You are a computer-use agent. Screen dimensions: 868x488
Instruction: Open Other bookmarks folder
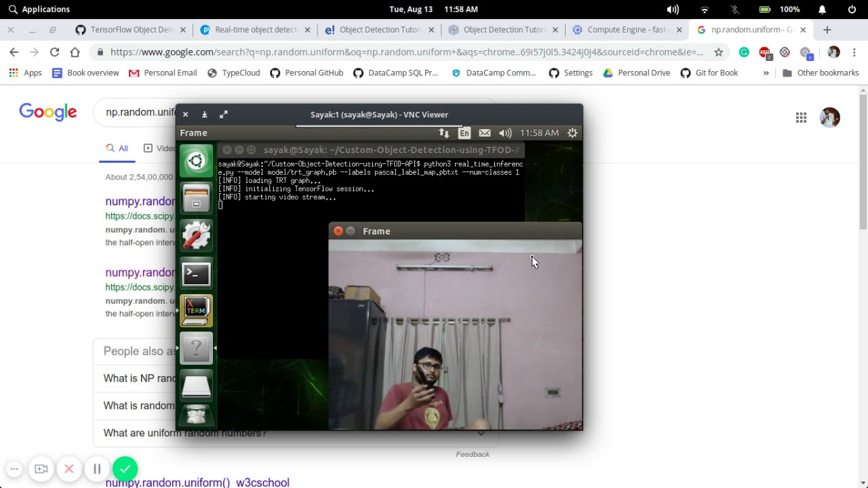tap(821, 73)
